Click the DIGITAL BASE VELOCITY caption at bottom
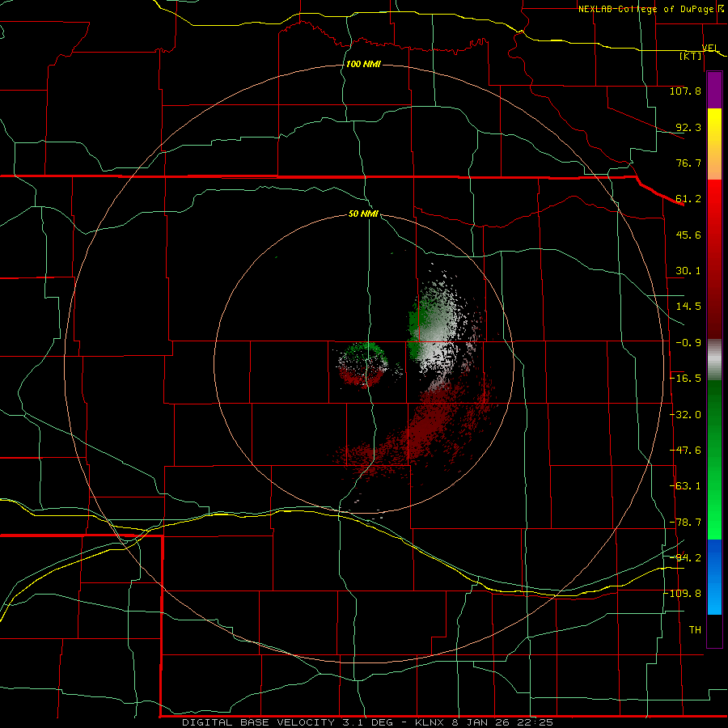The image size is (728, 728). [368, 722]
